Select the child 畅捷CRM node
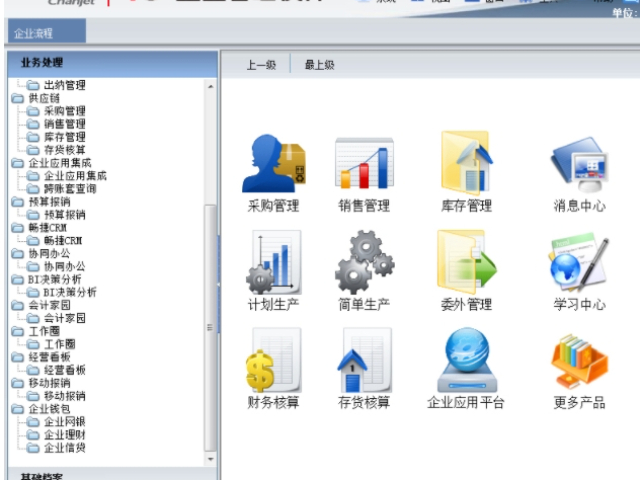640x480 pixels. [x=63, y=240]
